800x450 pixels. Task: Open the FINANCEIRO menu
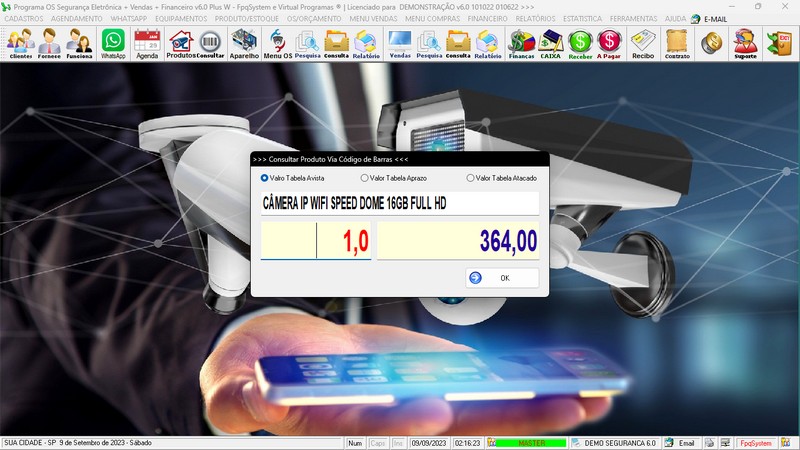(x=487, y=18)
